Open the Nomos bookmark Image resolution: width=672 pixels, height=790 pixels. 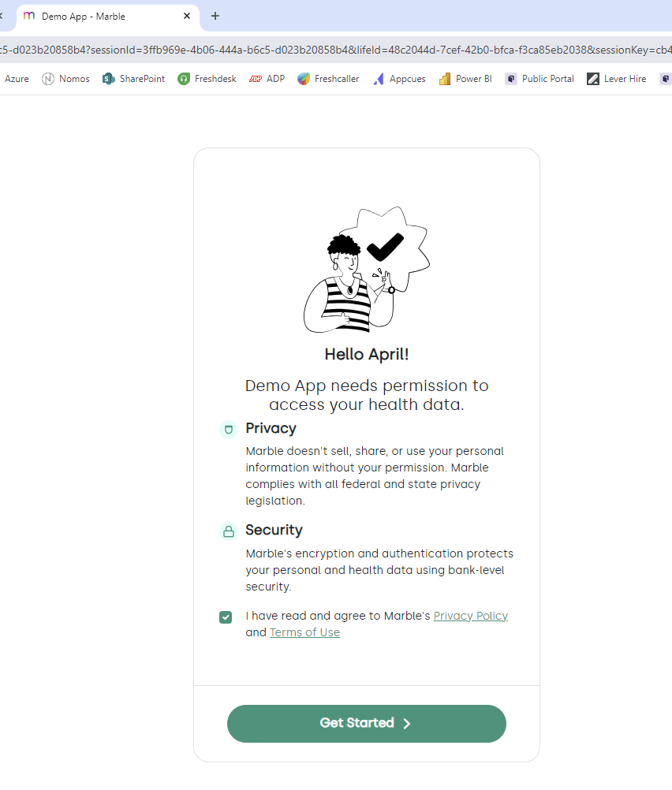[65, 79]
